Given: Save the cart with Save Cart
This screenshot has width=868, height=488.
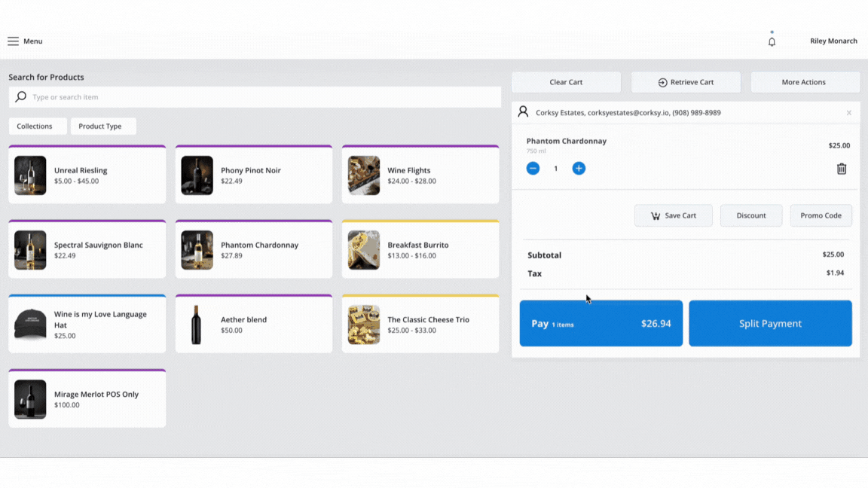Looking at the screenshot, I should tap(673, 215).
